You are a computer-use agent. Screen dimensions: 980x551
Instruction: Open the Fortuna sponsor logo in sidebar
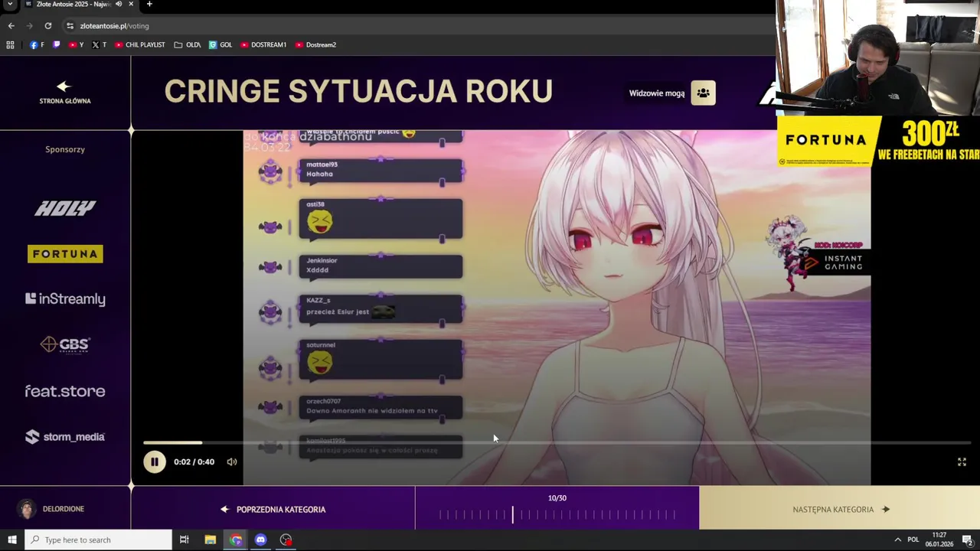pos(65,253)
